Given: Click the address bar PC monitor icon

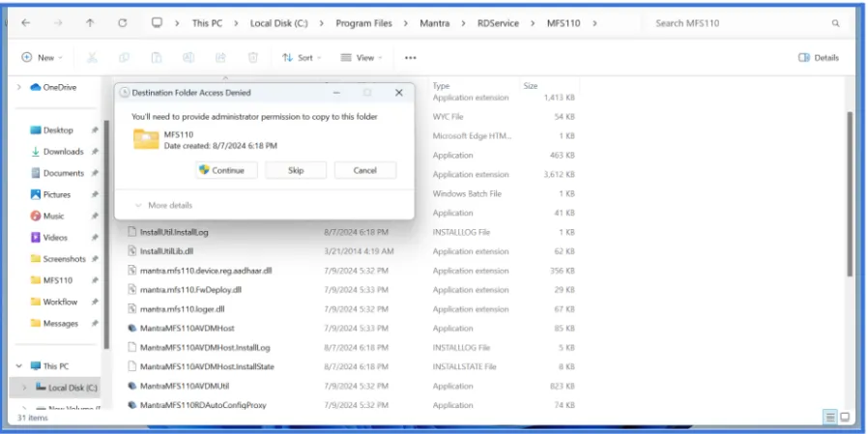Looking at the screenshot, I should point(158,22).
